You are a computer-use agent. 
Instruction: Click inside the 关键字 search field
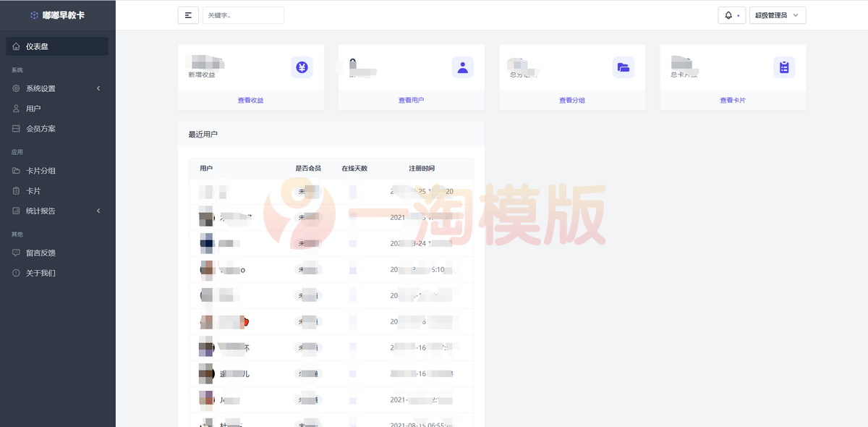coord(243,14)
